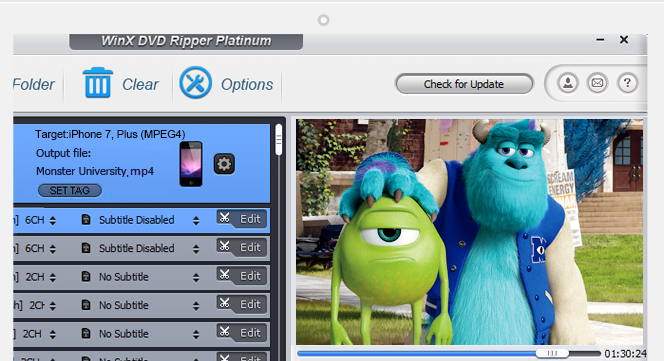Image resolution: width=664 pixels, height=361 pixels.
Task: Open subtitle dropdown on highlighted first row
Action: [x=196, y=220]
